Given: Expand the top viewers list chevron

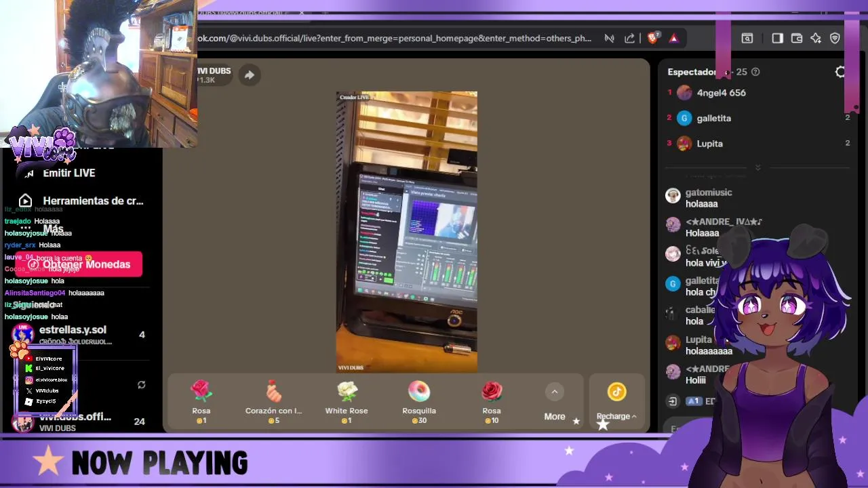Looking at the screenshot, I should tap(757, 167).
